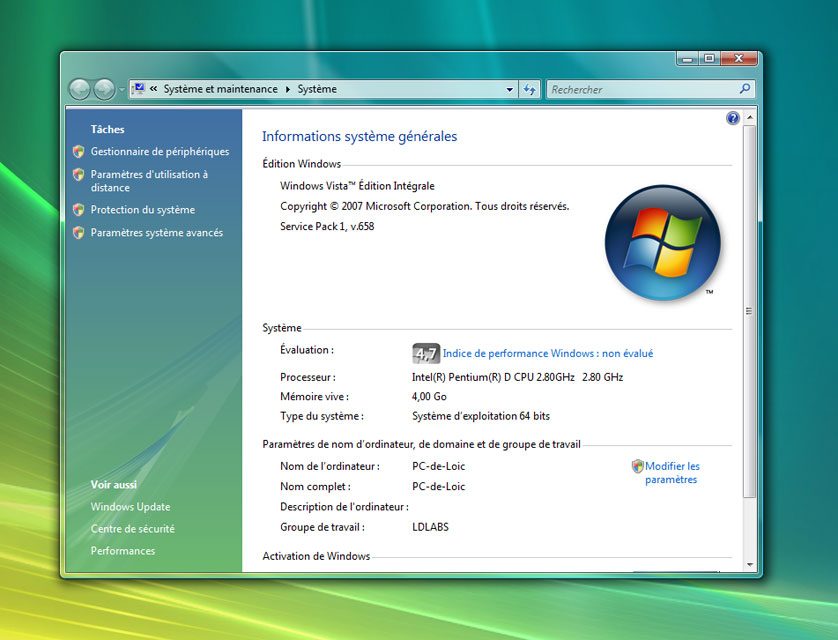Click the Copyright 2007 Microsoft Corporation line

point(424,206)
